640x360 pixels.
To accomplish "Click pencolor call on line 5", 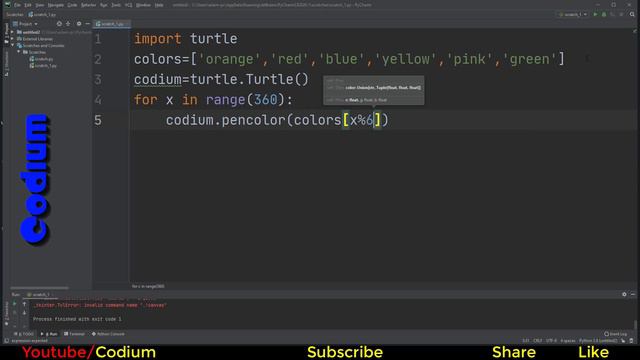I will tap(253, 120).
